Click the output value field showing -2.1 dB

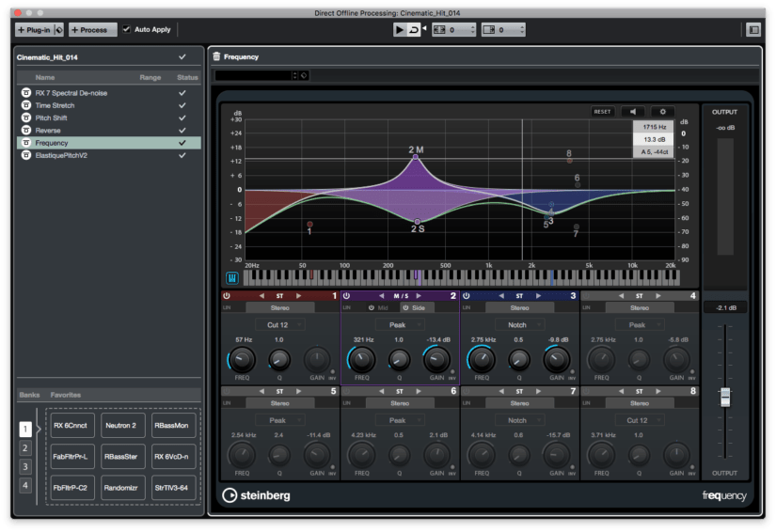(x=725, y=307)
